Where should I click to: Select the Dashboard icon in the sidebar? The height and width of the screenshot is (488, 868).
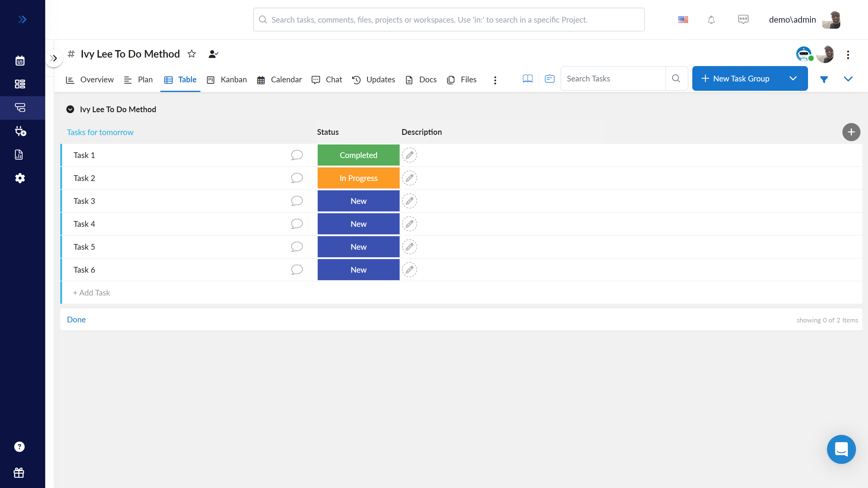[20, 84]
